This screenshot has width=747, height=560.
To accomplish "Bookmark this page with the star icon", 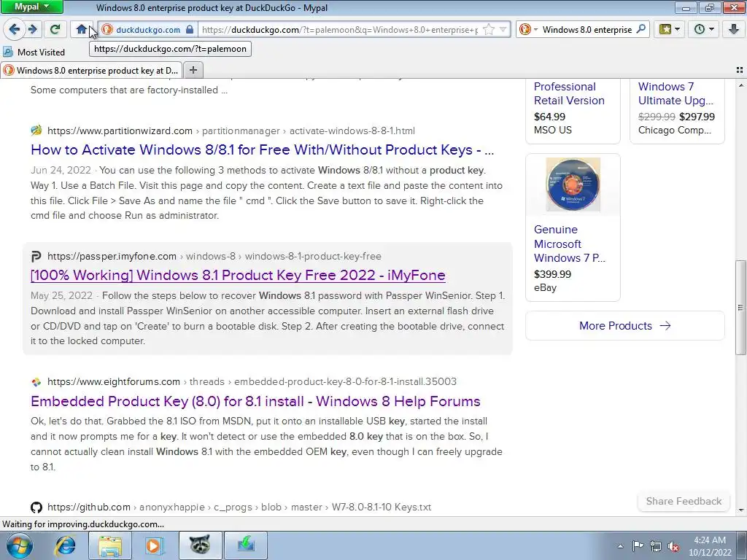I will pyautogui.click(x=489, y=29).
